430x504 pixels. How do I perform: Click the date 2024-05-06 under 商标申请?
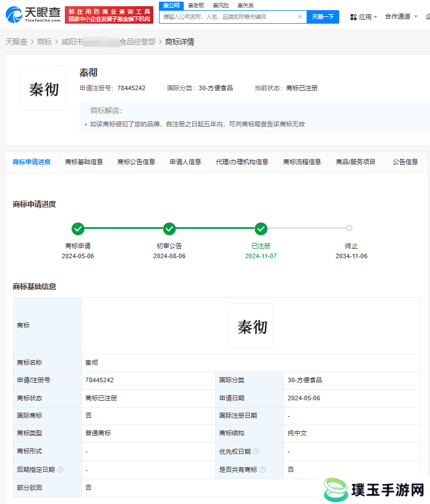click(78, 256)
